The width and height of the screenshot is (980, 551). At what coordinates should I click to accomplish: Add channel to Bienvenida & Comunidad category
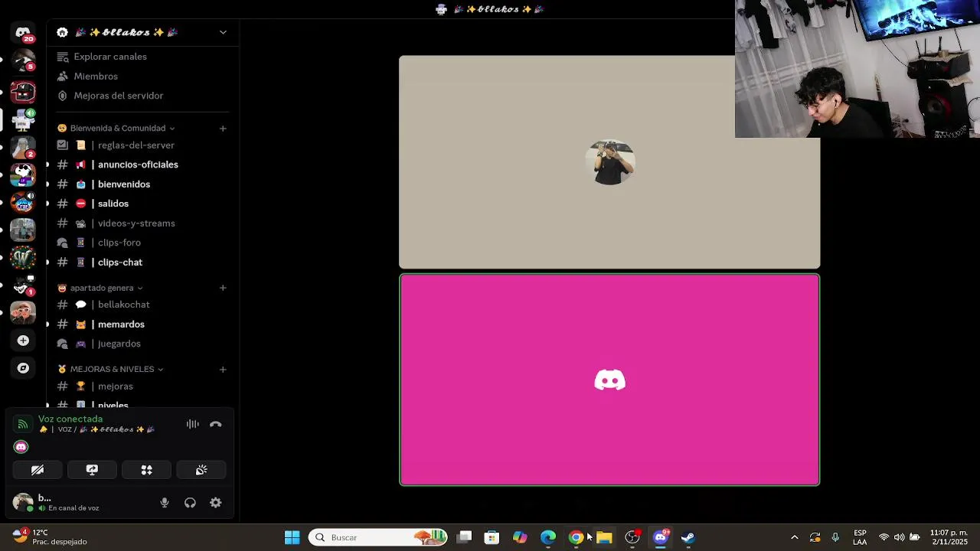pyautogui.click(x=223, y=129)
